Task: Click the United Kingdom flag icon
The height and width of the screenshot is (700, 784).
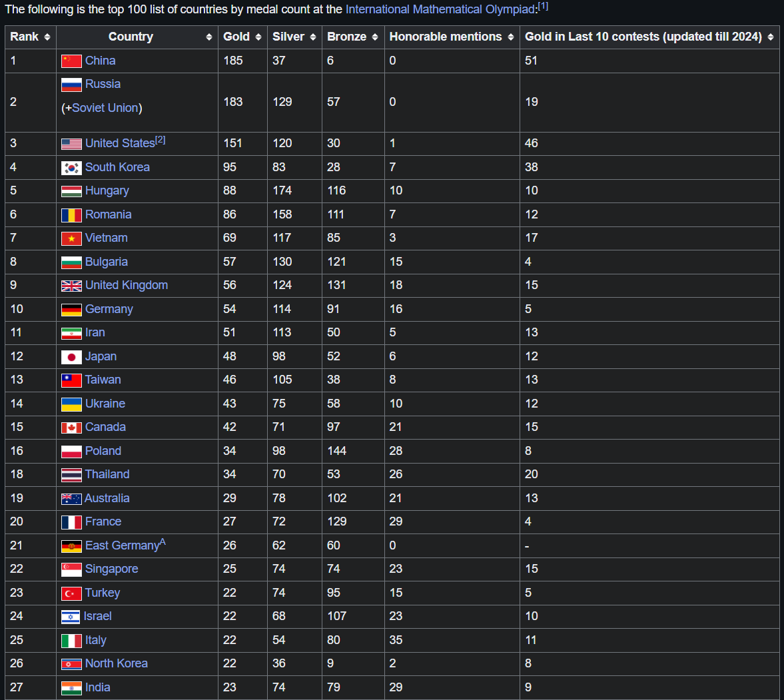Action: click(x=71, y=286)
